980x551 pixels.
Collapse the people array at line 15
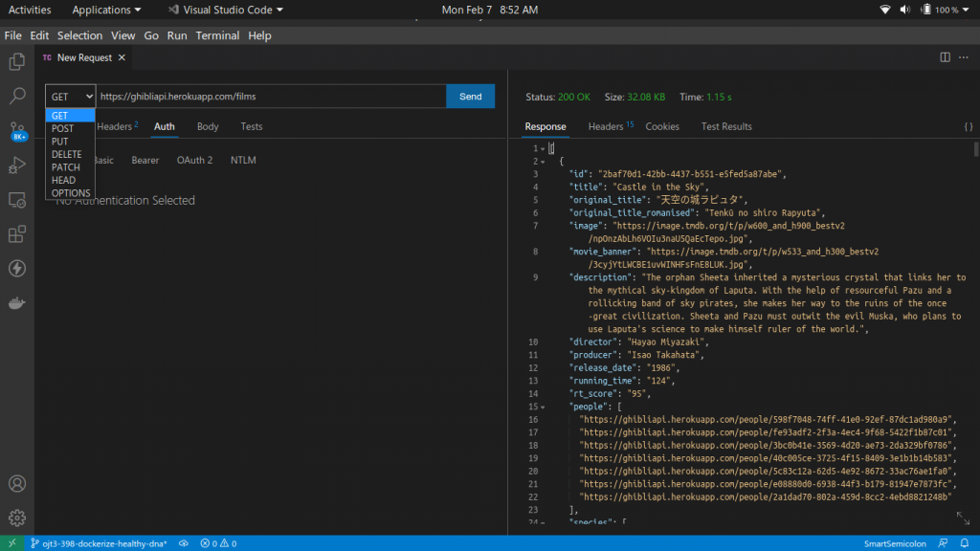[543, 408]
